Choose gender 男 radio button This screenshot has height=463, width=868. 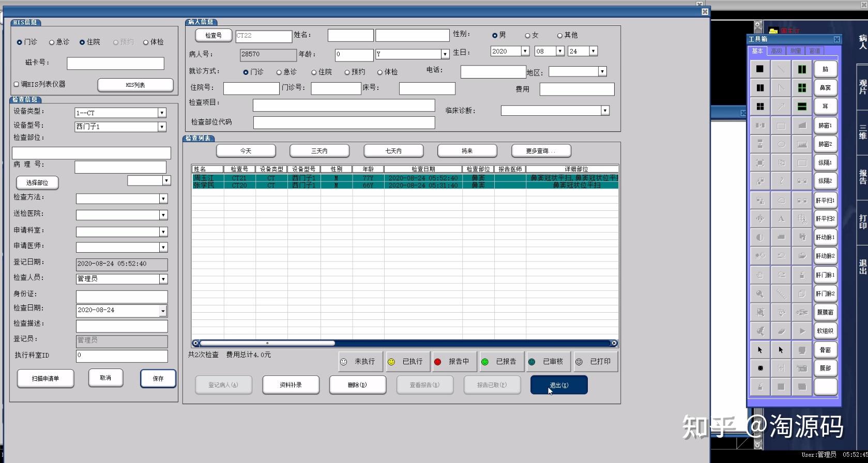(495, 36)
